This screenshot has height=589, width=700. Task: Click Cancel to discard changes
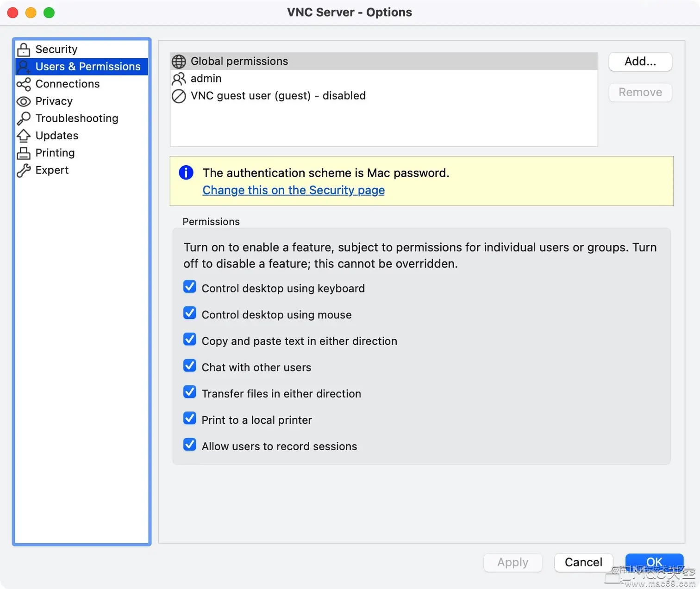(583, 563)
